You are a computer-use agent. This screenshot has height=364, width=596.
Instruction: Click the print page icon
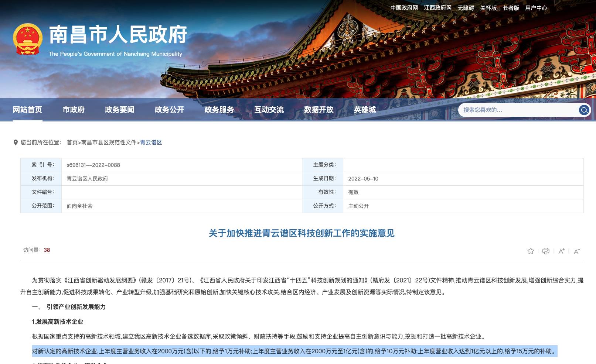pos(546,251)
